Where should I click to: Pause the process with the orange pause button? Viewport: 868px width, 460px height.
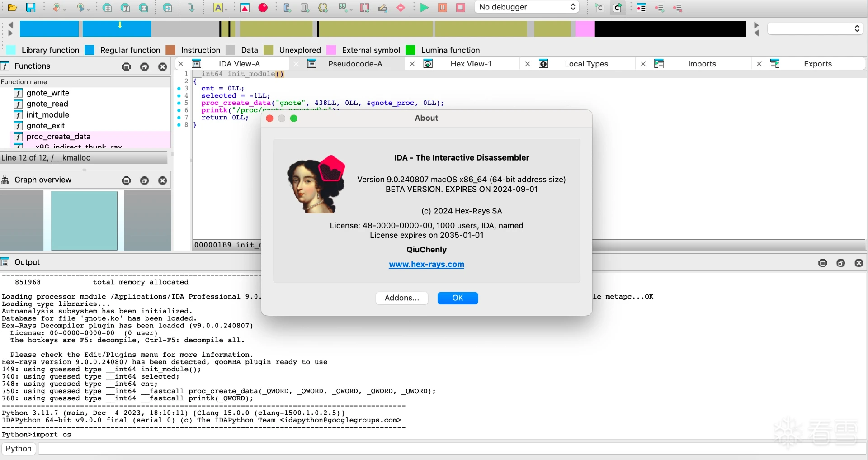(x=443, y=8)
